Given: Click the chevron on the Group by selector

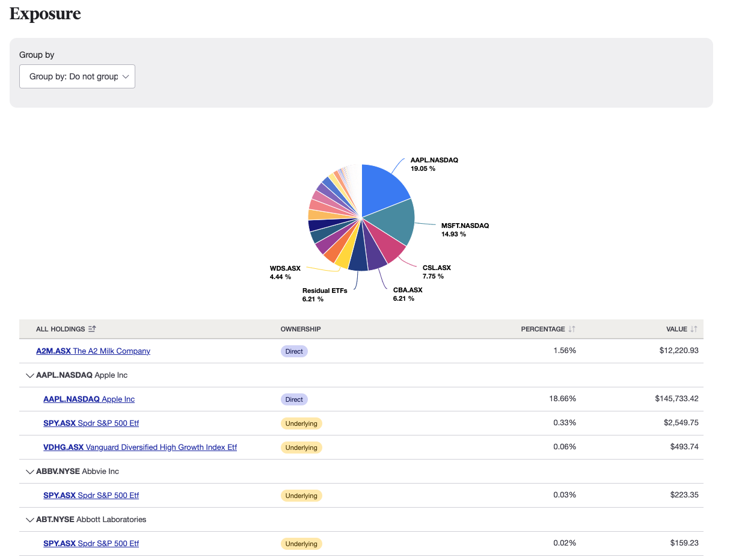Looking at the screenshot, I should point(126,76).
